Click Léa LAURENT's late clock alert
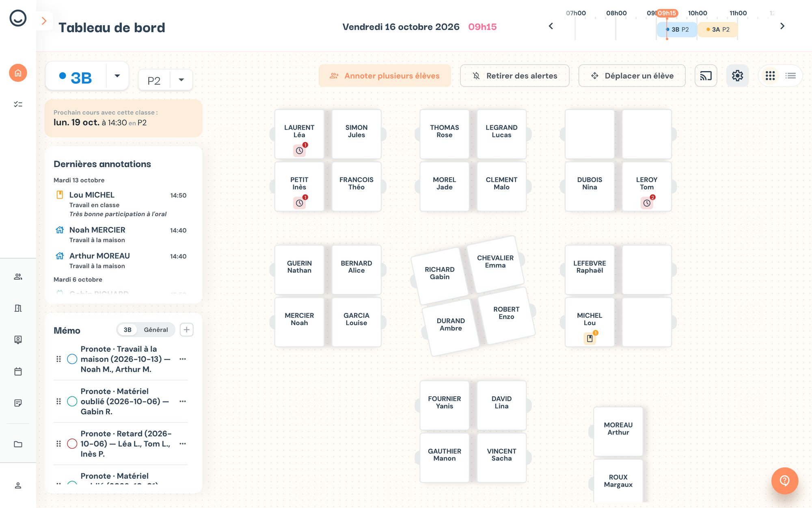This screenshot has width=812, height=508. click(x=300, y=150)
